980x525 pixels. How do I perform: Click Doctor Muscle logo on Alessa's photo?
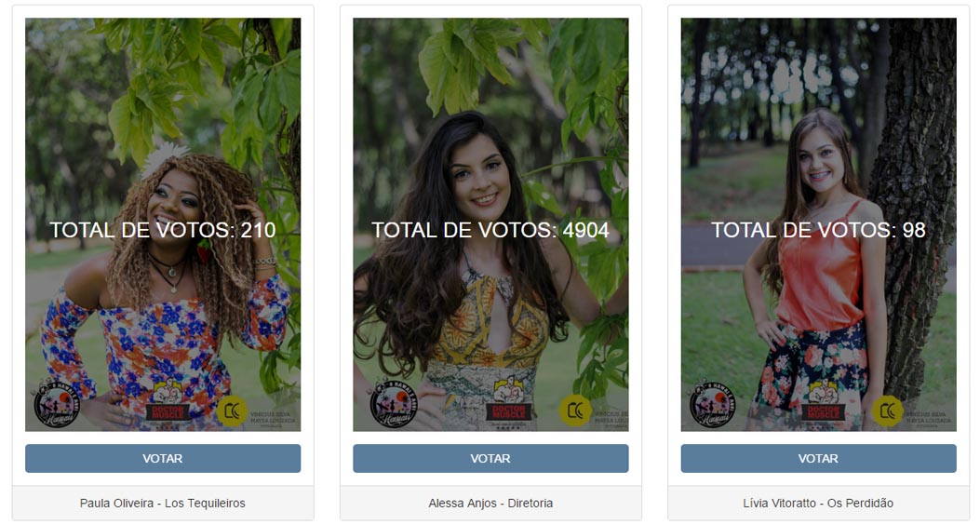[509, 402]
